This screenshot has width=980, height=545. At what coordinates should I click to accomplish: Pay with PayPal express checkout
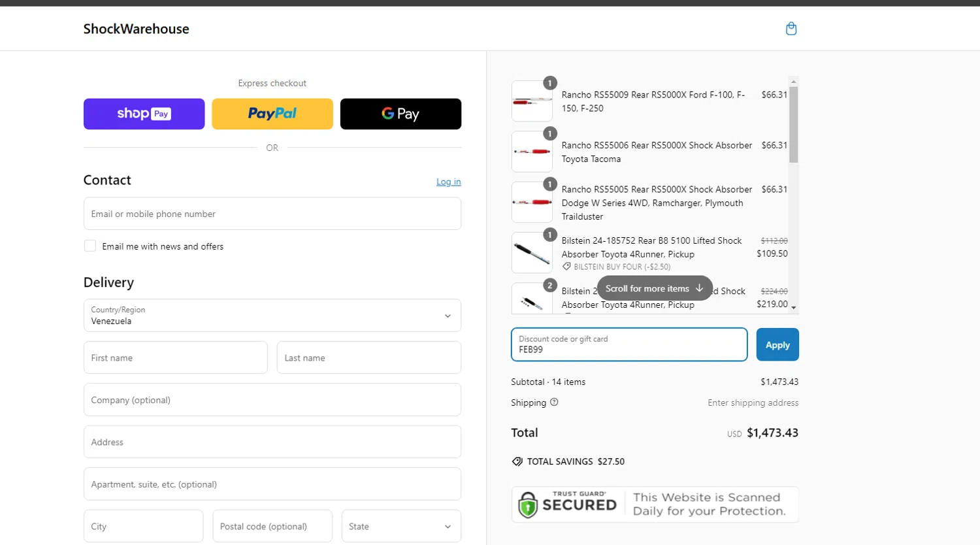point(272,114)
